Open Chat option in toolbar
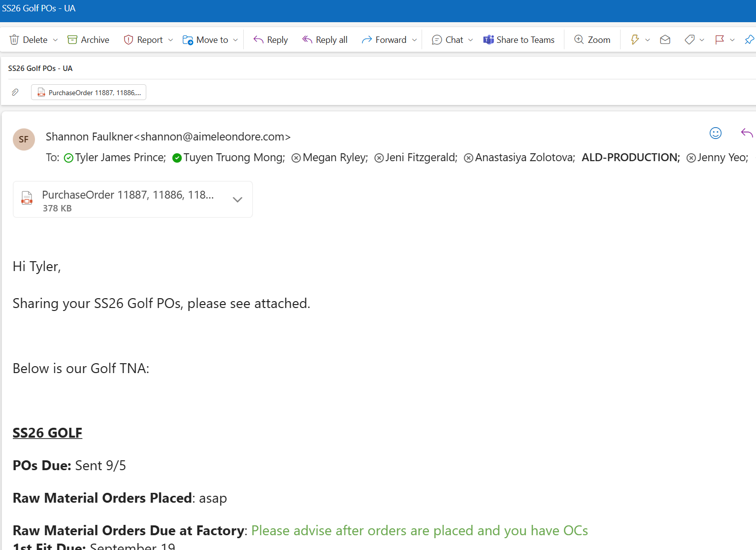This screenshot has width=756, height=550. pyautogui.click(x=448, y=40)
